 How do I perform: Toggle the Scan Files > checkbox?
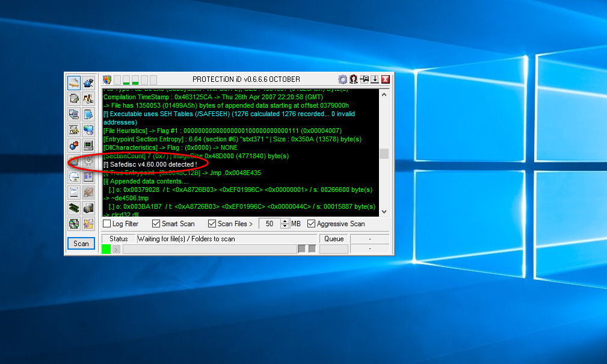212,223
